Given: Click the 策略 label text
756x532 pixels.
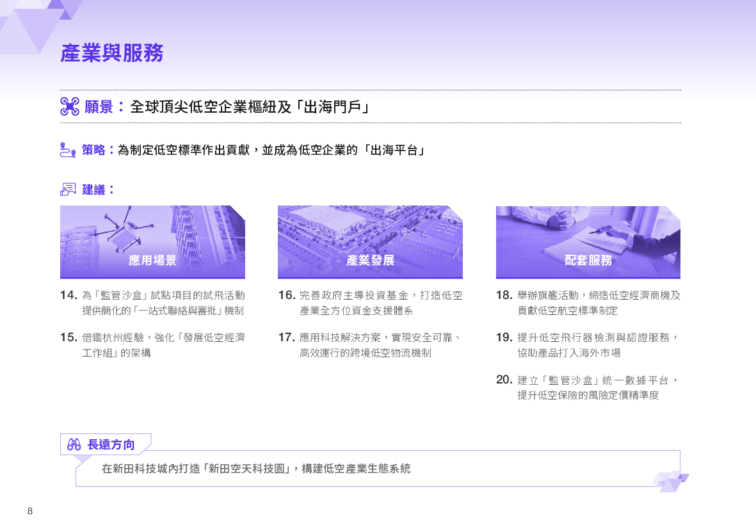Looking at the screenshot, I should 93,150.
